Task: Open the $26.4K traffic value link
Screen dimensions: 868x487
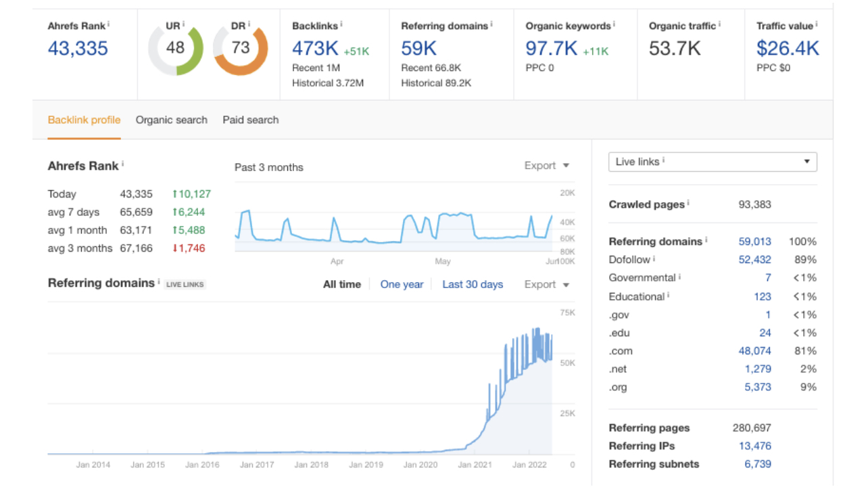Action: tap(788, 48)
